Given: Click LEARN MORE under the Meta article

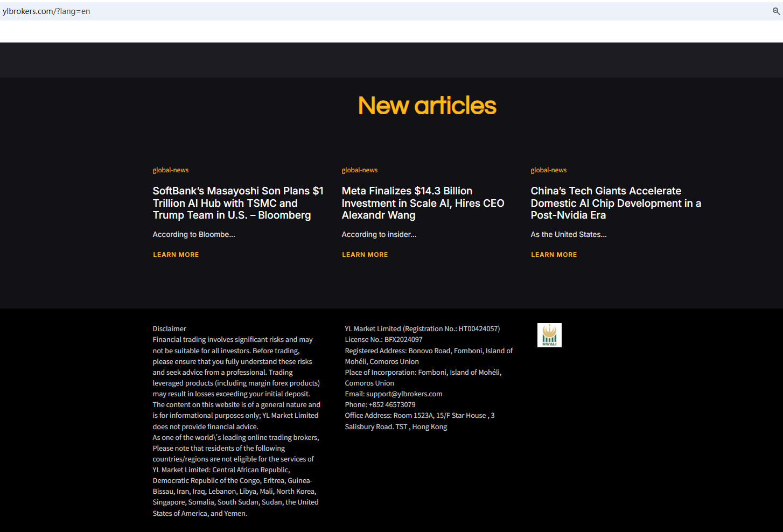Looking at the screenshot, I should coord(365,255).
